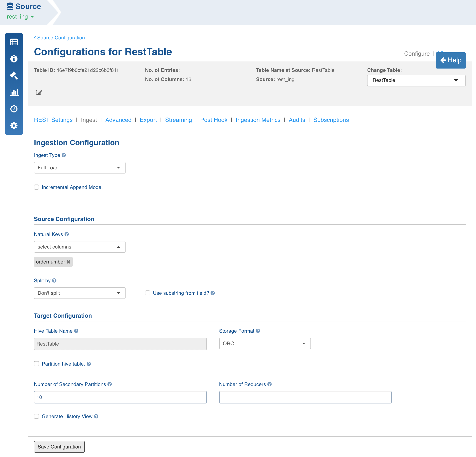Screen dimensions: 476x457
Task: Toggle Partition hive table checkbox
Action: pyautogui.click(x=36, y=364)
